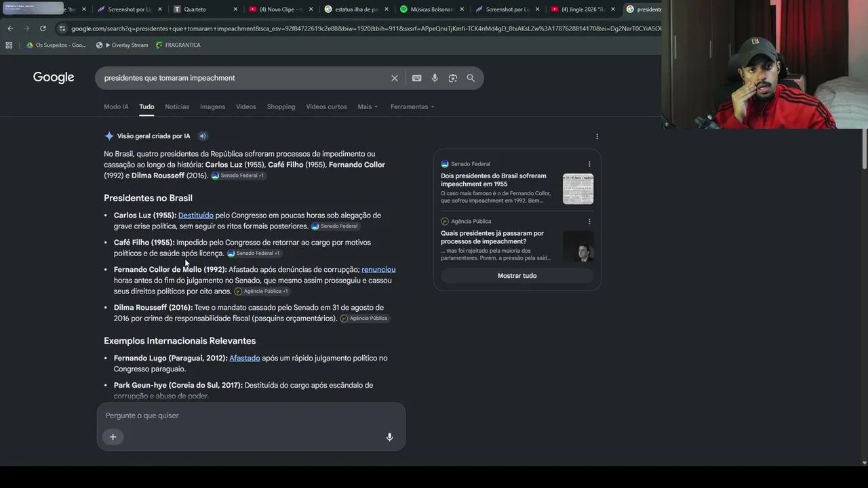Close the Músicas Bolsonaro browser tab

tap(462, 9)
